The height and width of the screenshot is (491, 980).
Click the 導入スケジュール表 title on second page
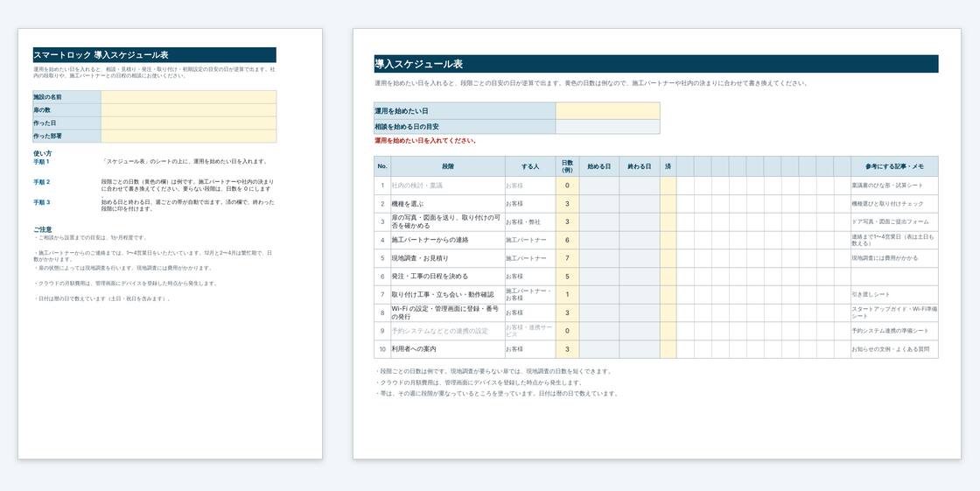(419, 64)
